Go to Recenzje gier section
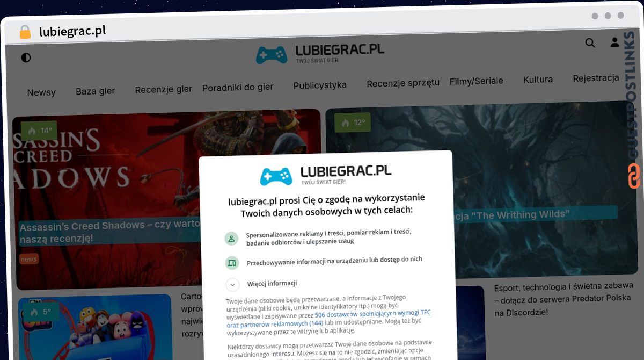Screen dimensions: 644x360 (164, 89)
